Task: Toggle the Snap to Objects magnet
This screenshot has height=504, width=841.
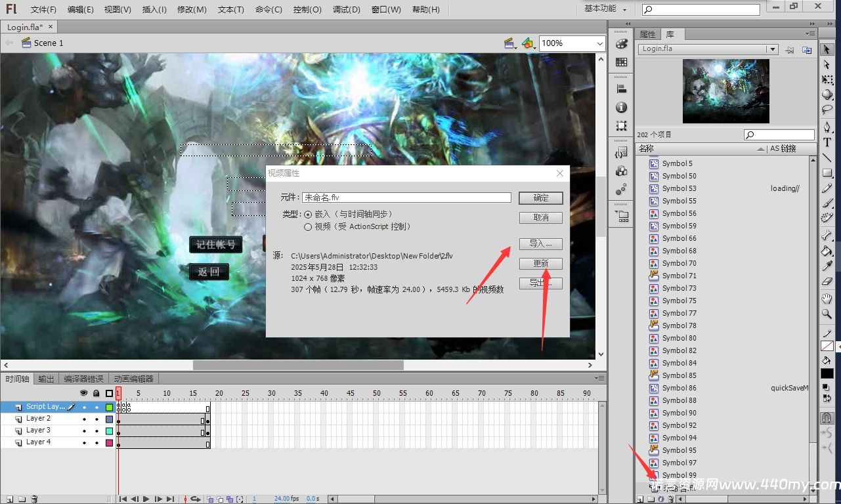Action: tap(827, 418)
